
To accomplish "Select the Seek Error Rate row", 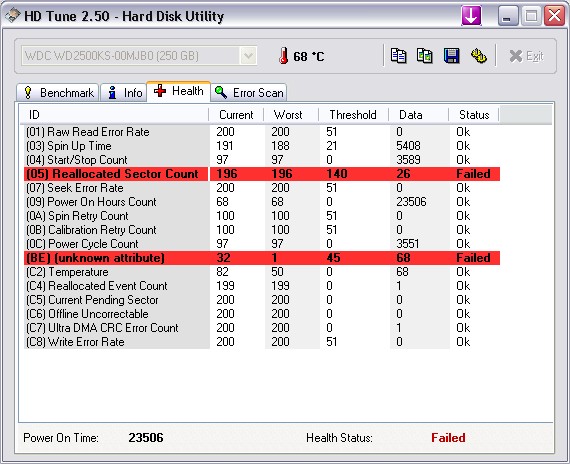I will (x=262, y=188).
